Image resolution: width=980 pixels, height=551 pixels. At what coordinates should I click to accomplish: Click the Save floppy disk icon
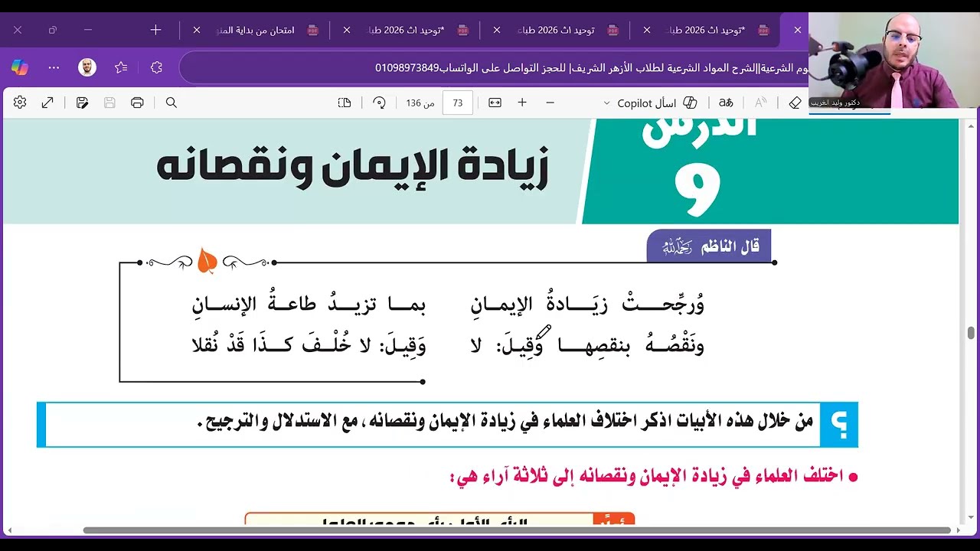click(x=109, y=103)
